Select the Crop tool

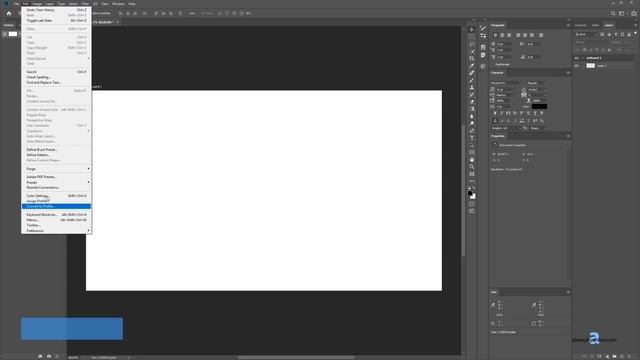(x=471, y=58)
